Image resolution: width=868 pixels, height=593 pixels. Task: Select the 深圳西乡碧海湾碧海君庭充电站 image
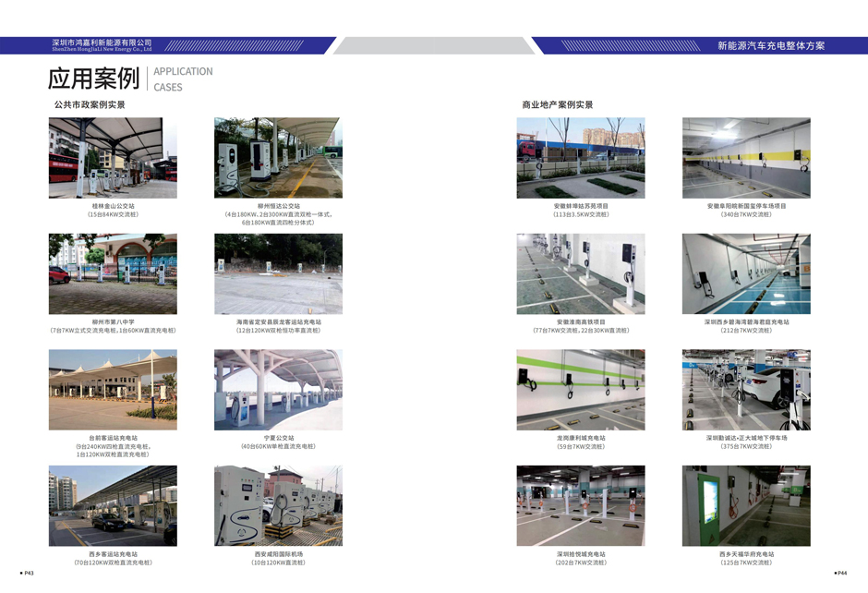point(746,273)
